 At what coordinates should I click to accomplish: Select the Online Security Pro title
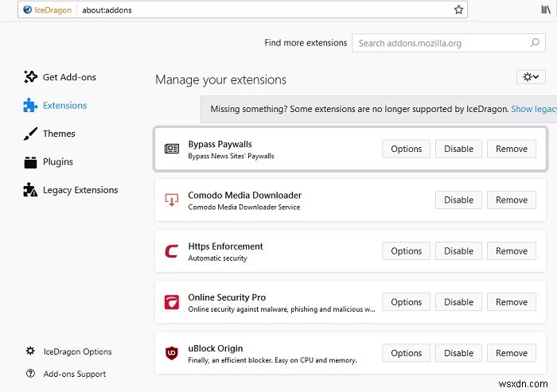pyautogui.click(x=227, y=297)
